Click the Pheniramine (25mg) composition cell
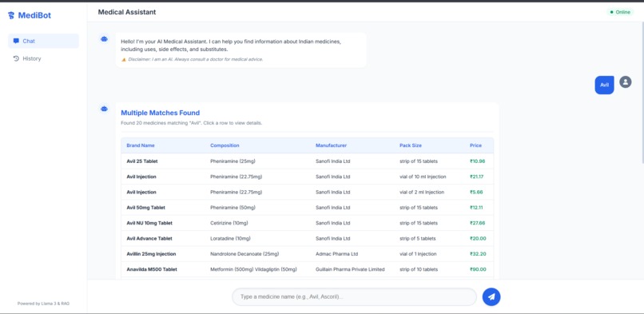This screenshot has height=314, width=644. (x=233, y=161)
